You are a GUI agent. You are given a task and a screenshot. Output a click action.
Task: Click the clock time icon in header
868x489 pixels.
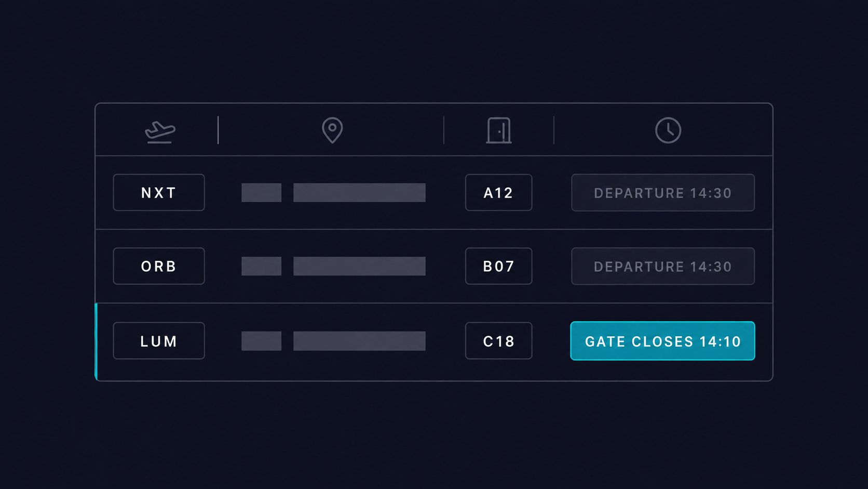[x=668, y=130]
